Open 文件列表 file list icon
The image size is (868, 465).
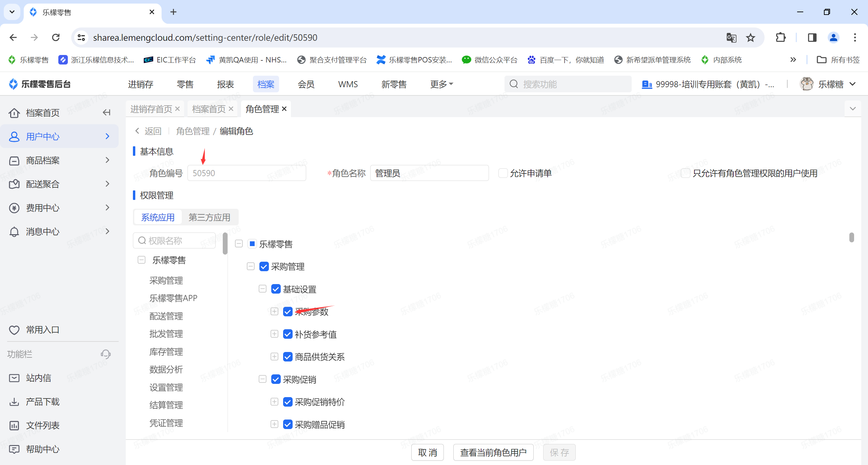(14, 425)
